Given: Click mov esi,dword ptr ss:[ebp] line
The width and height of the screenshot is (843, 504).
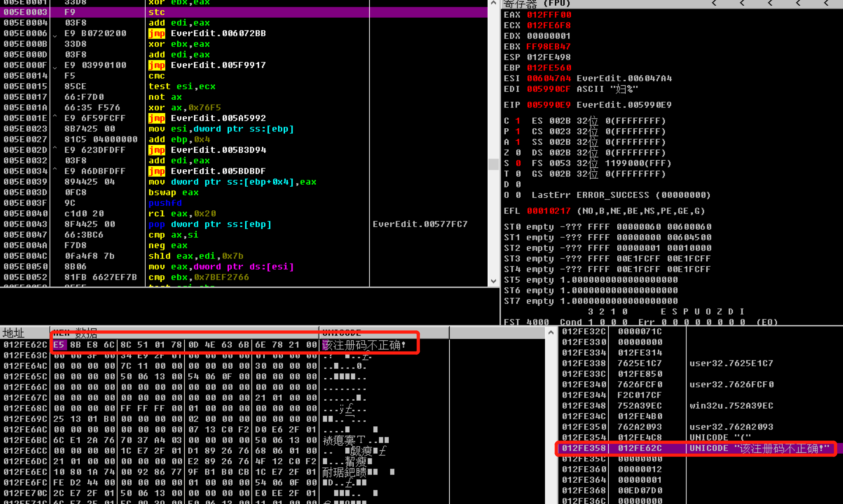Looking at the screenshot, I should [x=221, y=129].
